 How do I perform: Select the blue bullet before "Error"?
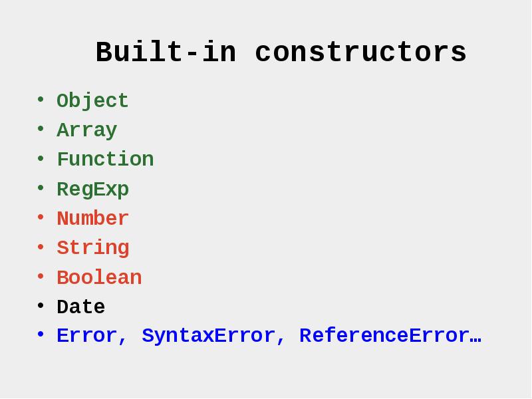[x=41, y=335]
